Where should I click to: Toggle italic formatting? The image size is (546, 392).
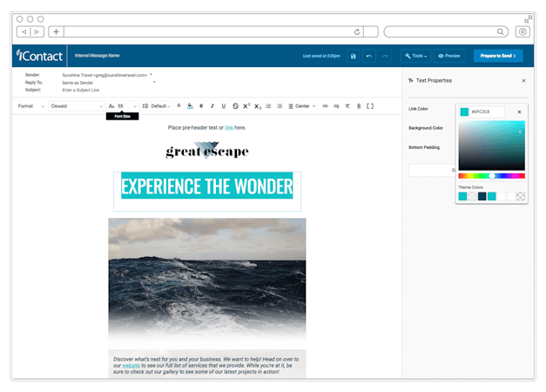point(212,106)
